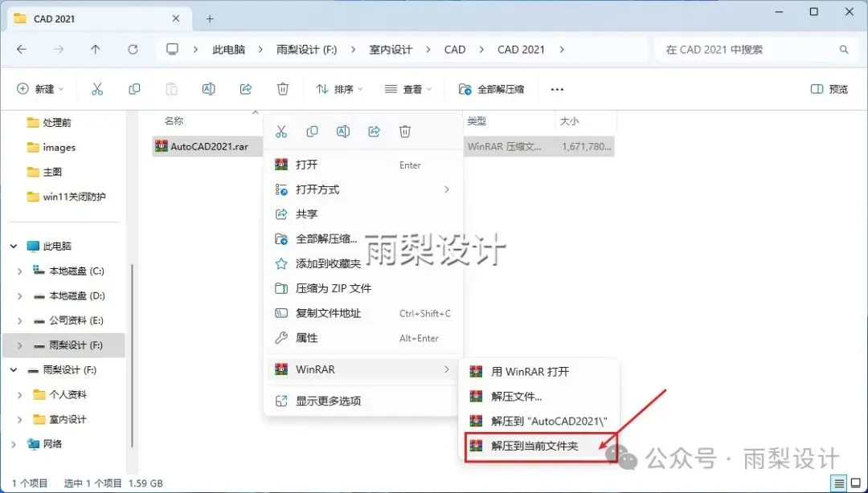Click 室内设计 in the address breadcrumb

tap(391, 50)
